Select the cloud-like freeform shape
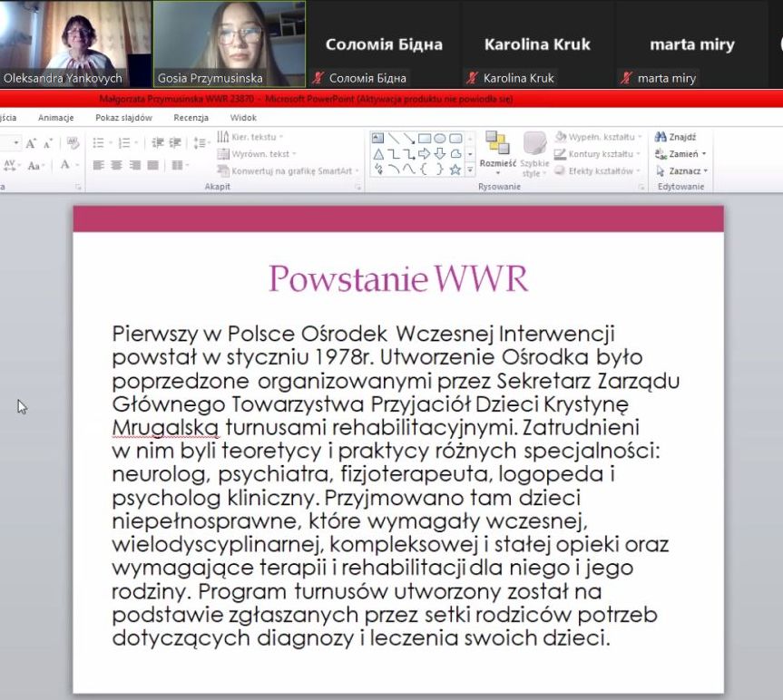The image size is (783, 700). 455,153
